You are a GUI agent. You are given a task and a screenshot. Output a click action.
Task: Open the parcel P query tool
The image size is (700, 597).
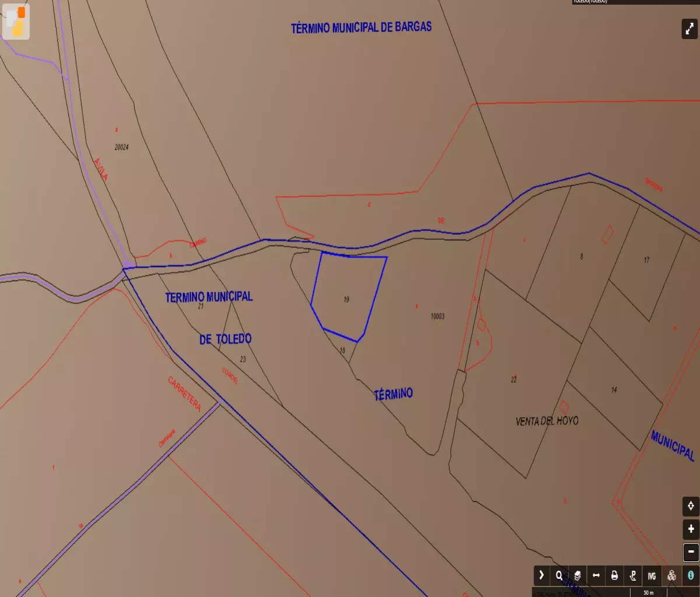pos(633,575)
